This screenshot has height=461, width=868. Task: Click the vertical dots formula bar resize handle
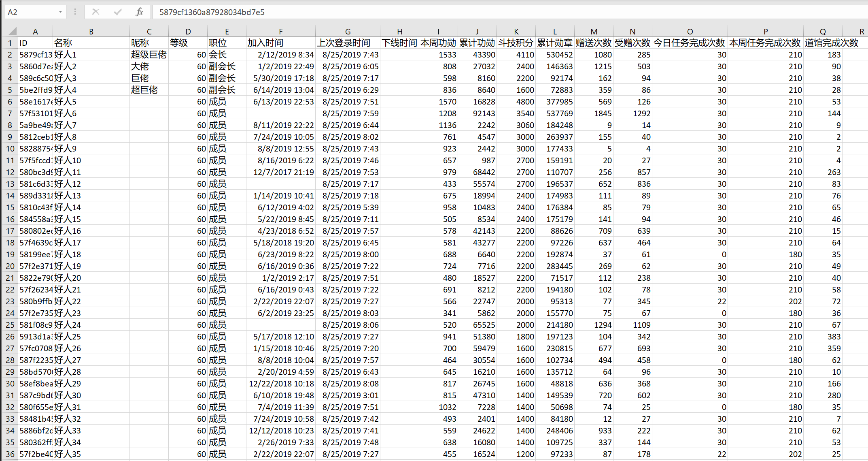tap(75, 12)
